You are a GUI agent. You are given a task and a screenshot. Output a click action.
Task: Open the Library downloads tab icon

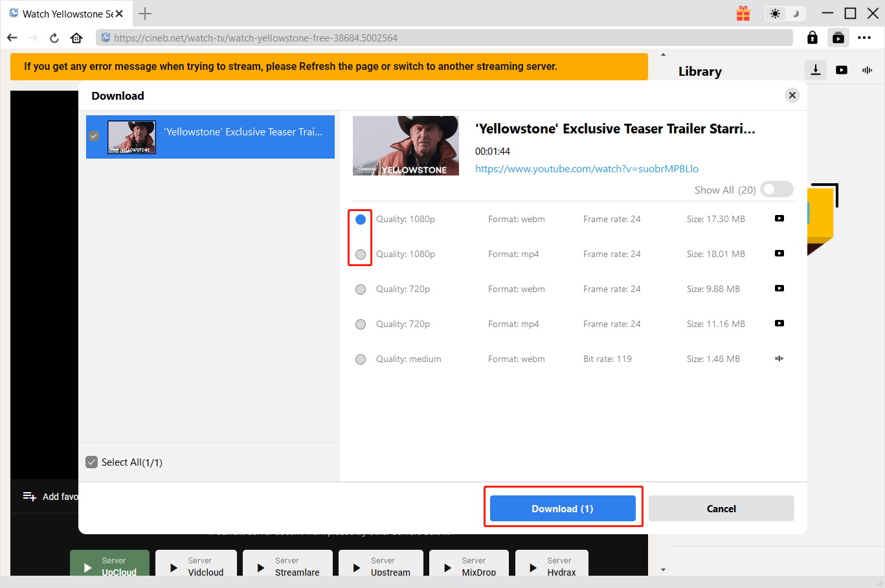click(816, 70)
